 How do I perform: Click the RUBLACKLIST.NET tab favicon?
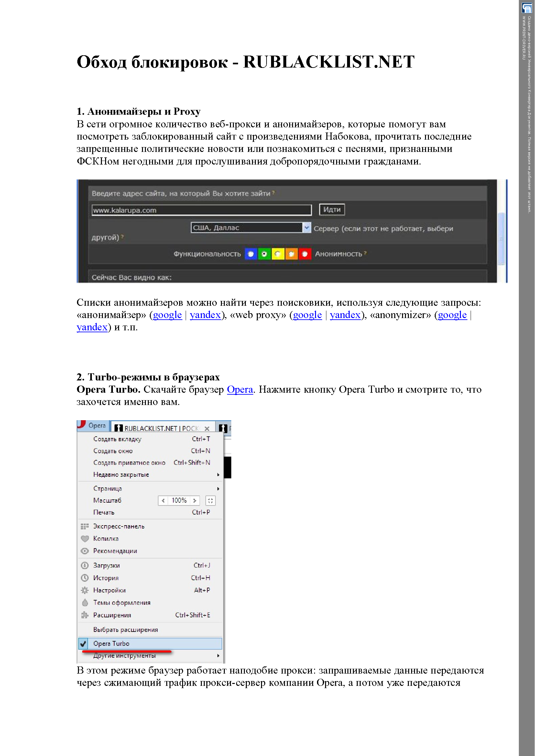tap(118, 428)
